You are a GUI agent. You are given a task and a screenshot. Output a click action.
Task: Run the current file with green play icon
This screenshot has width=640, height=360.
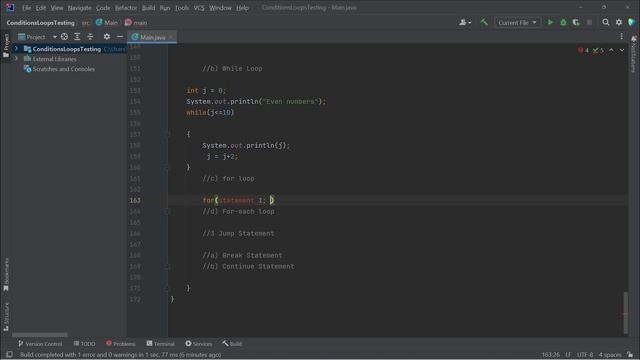(x=550, y=22)
